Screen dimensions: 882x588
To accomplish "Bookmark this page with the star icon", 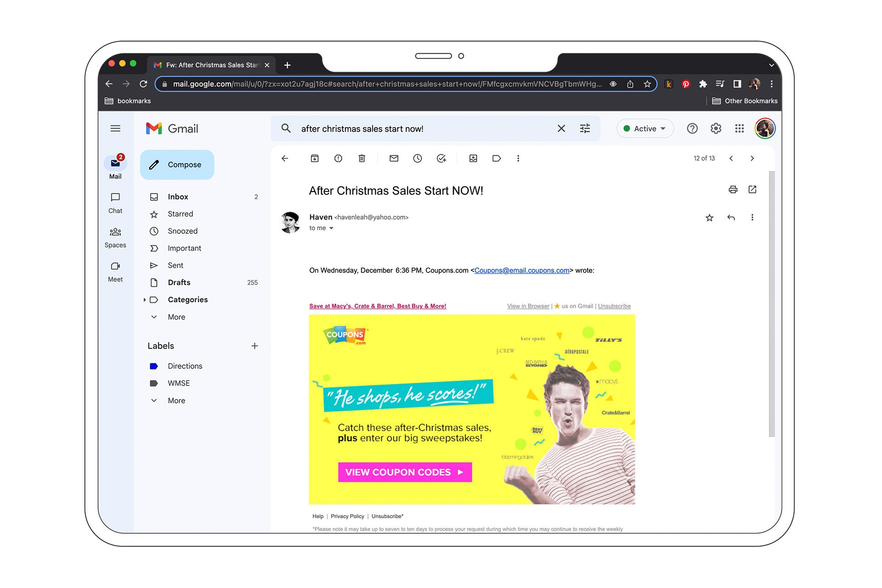I will tap(647, 84).
